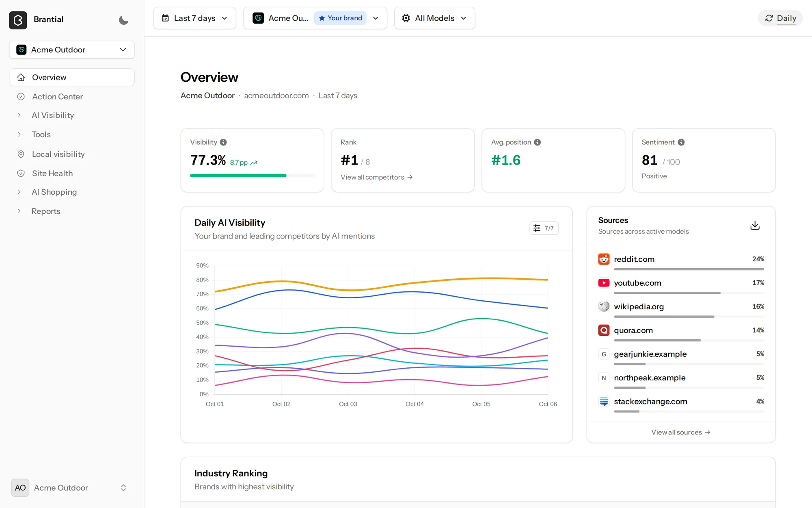This screenshot has width=812, height=508.
Task: Click the Site Health shield icon
Action: (x=21, y=173)
